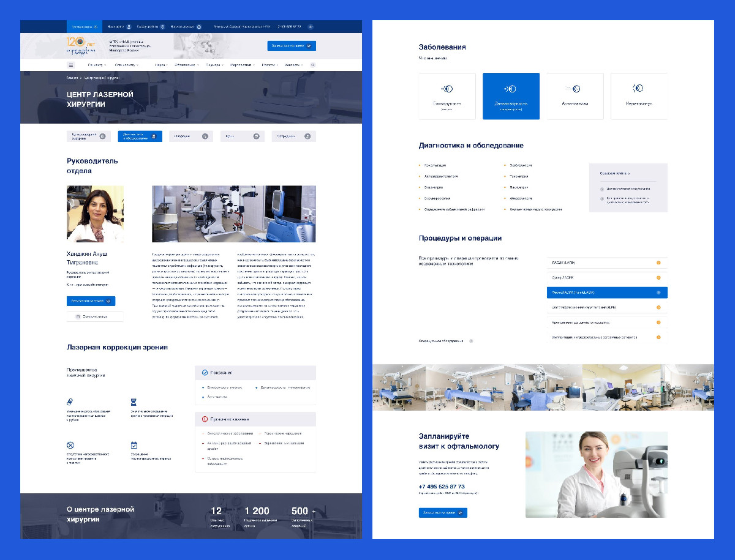The image size is (735, 560).
Task: Select the highlighted Дальнозоркость card
Action: [x=511, y=96]
